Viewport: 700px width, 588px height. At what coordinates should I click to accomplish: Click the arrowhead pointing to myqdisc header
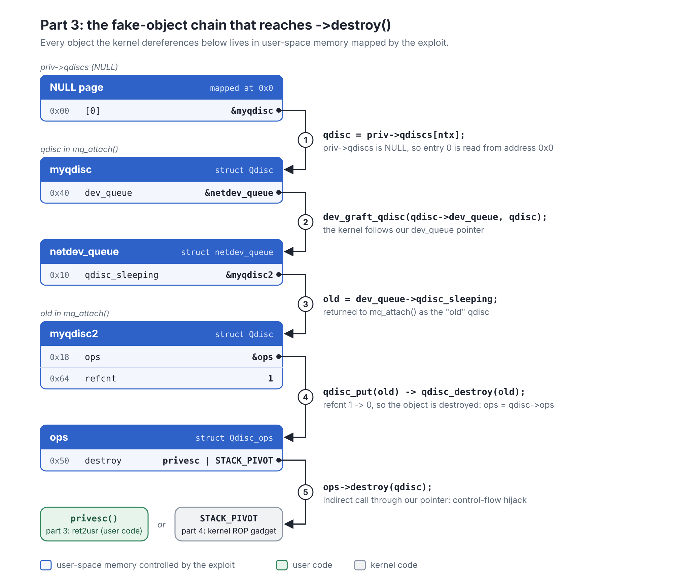coord(289,170)
